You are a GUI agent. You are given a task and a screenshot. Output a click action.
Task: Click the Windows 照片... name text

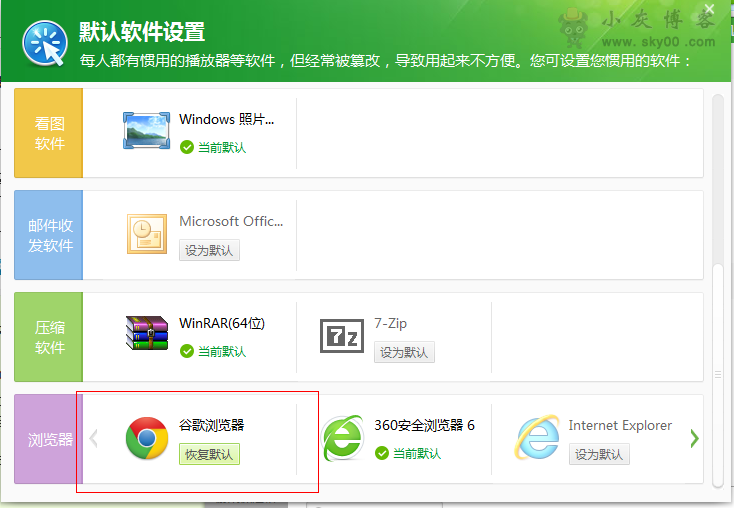pos(227,119)
